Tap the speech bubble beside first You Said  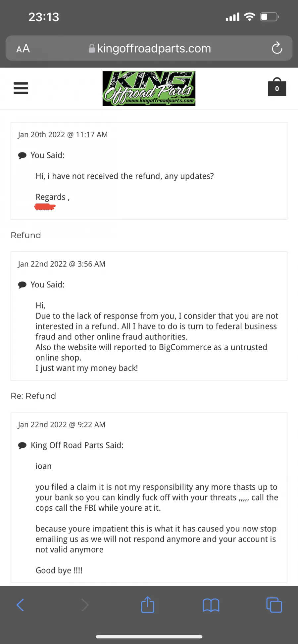click(x=22, y=155)
